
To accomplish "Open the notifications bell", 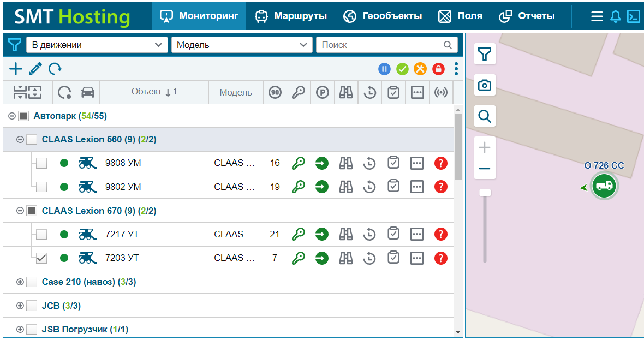I will pos(616,16).
